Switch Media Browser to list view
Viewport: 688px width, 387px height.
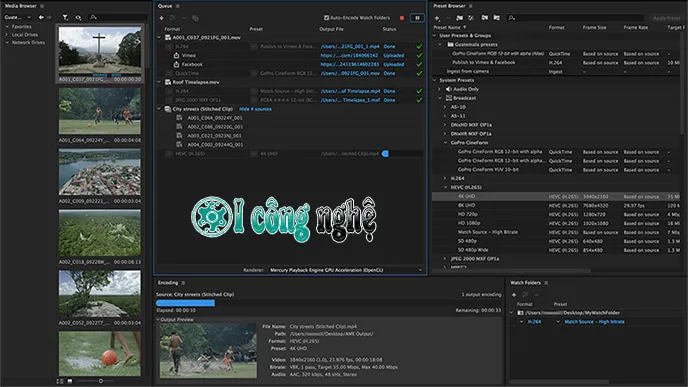point(60,381)
